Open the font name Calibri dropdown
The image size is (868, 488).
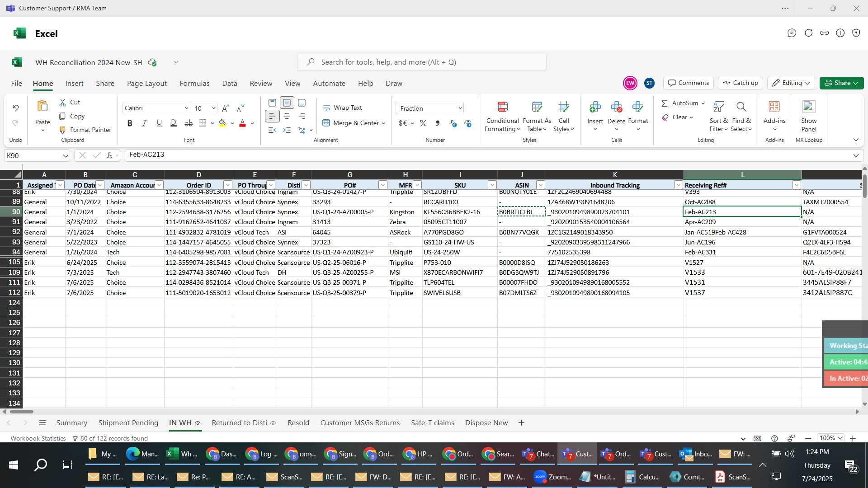click(186, 108)
